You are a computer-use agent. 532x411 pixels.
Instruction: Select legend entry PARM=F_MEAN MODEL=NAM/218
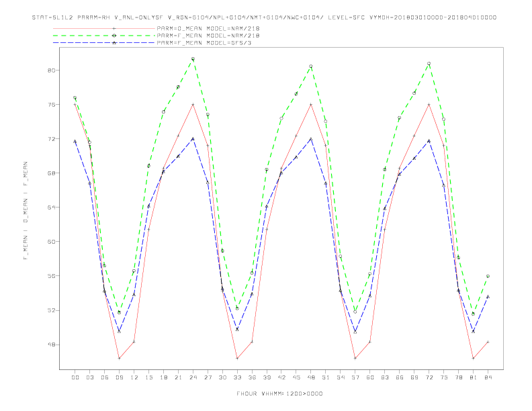[208, 36]
